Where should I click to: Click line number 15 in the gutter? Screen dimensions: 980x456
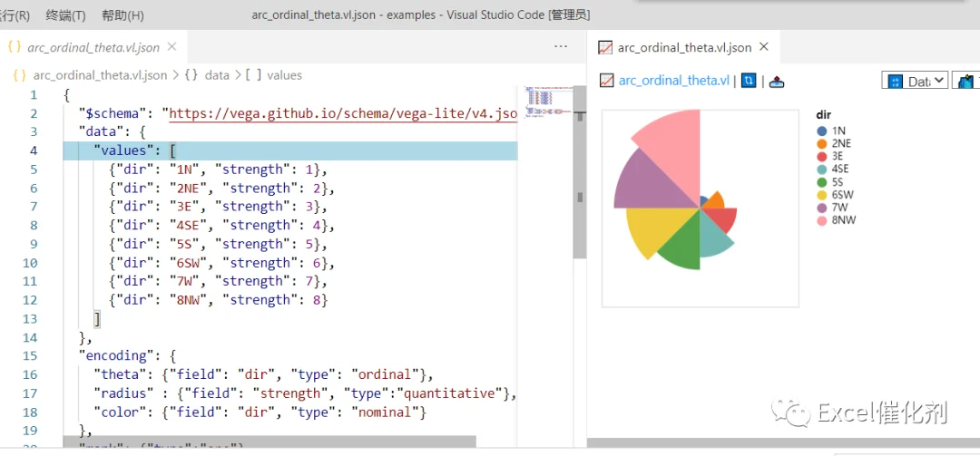tap(31, 355)
